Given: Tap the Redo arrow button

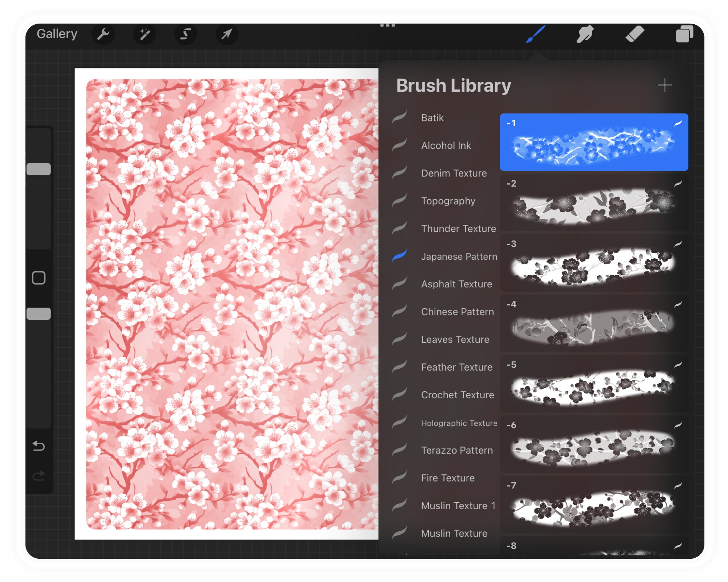Looking at the screenshot, I should pos(39,473).
